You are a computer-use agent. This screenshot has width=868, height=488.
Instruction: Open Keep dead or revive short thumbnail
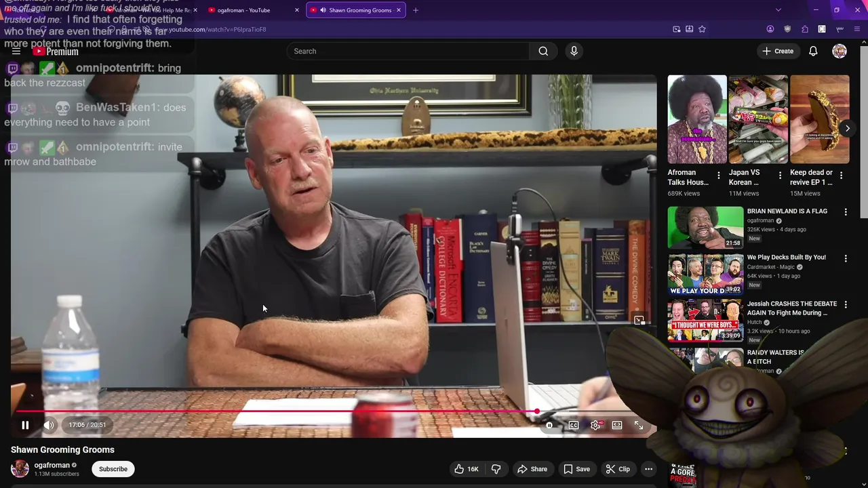(x=819, y=119)
